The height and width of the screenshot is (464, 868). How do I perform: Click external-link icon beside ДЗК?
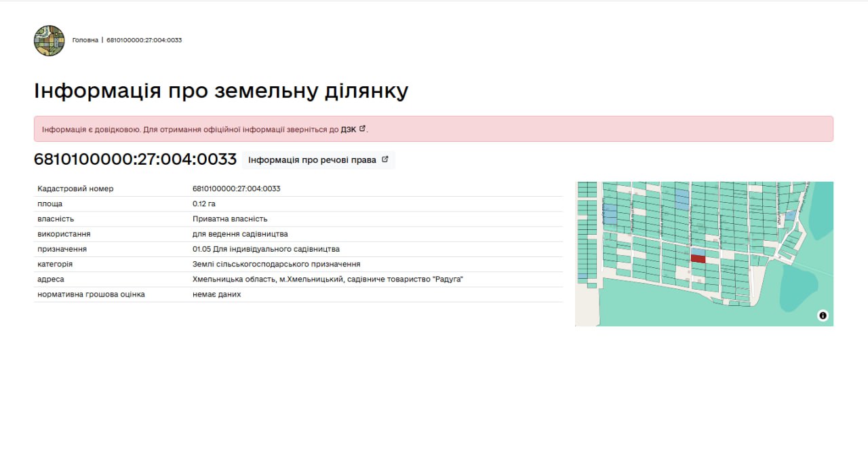click(362, 128)
